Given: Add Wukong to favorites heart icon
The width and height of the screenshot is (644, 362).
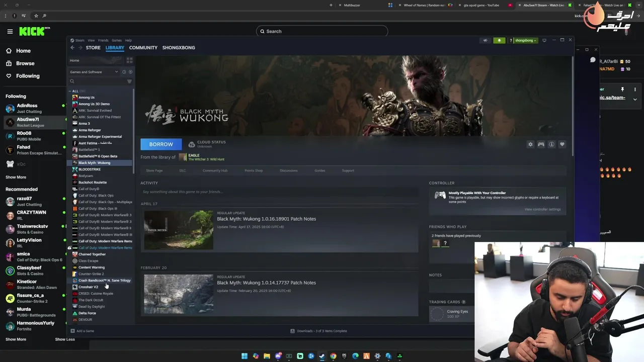Looking at the screenshot, I should point(562,144).
